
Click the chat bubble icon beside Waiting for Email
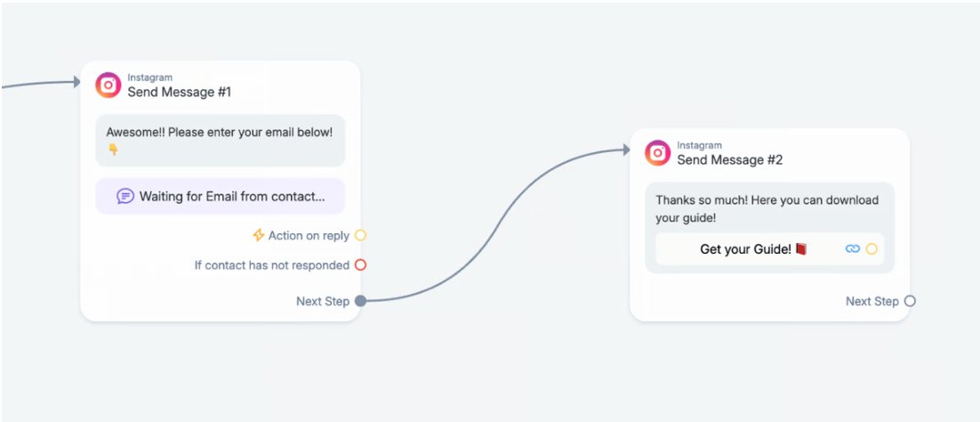point(125,197)
